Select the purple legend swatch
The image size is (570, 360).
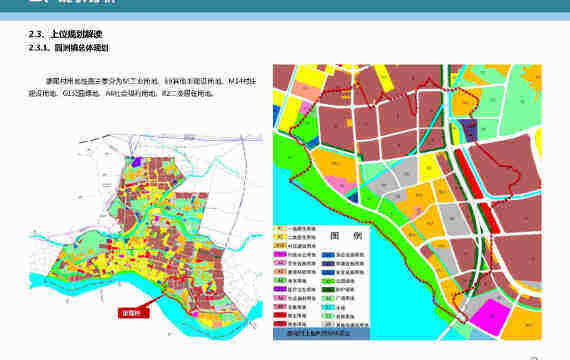pyautogui.click(x=280, y=289)
